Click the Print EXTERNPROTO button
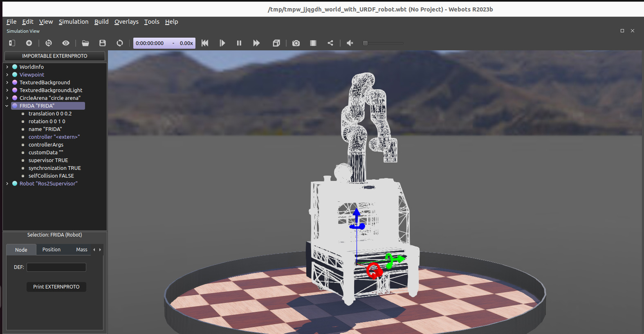Viewport: 644px width, 334px height. 56,287
